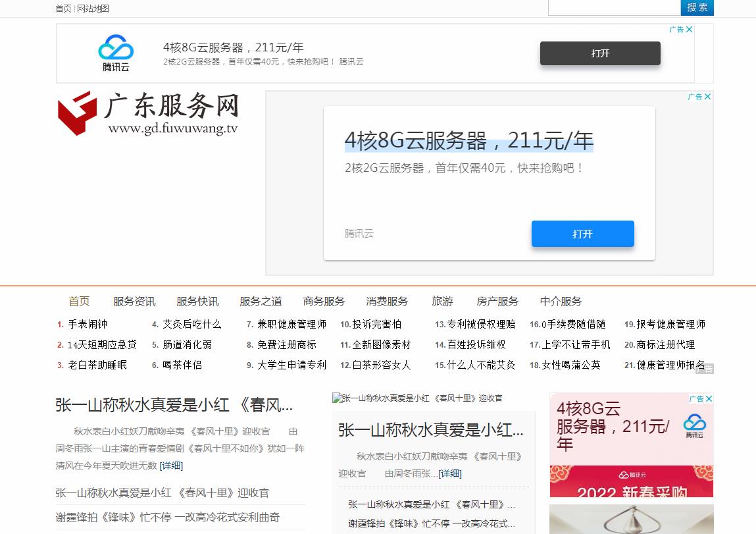Click the 广告 label icon on sidebar ad

697,398
